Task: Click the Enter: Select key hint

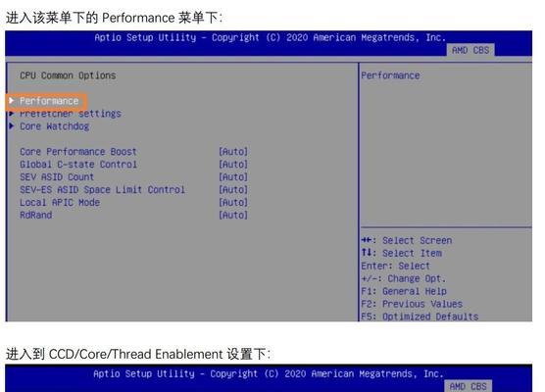Action: 396,267
